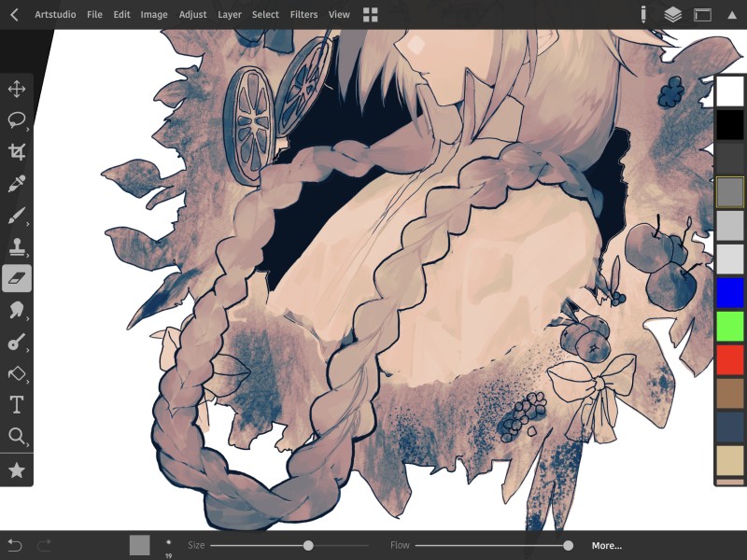Select the Zoom magnifier tool
The width and height of the screenshot is (747, 560).
[17, 436]
